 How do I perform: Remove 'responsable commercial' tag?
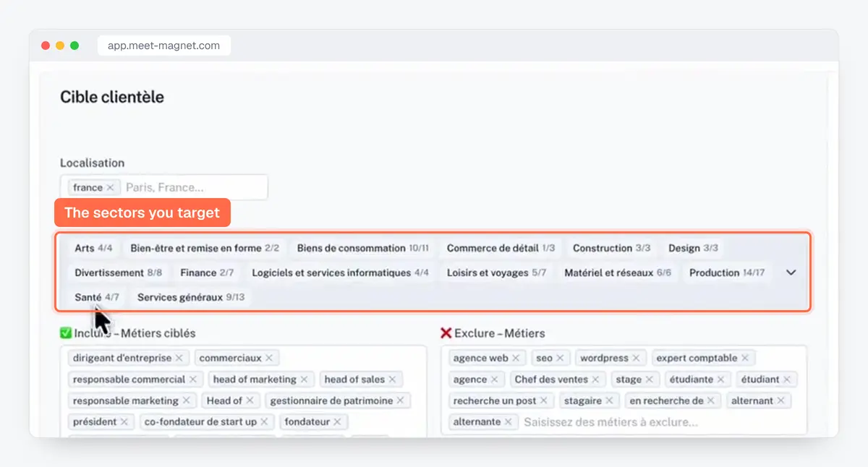(x=193, y=379)
